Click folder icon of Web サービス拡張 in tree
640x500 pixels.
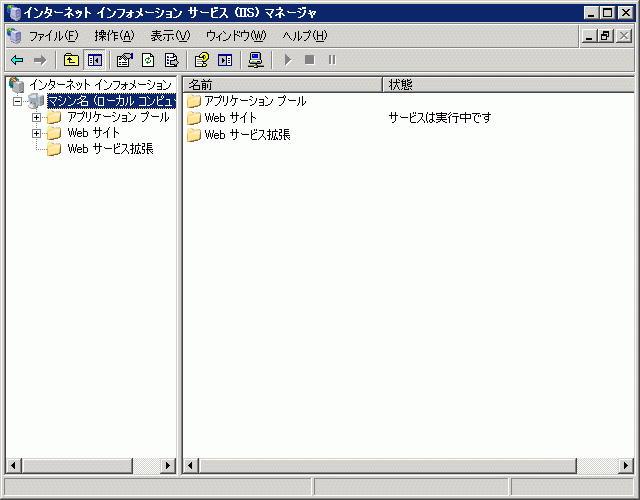(x=54, y=149)
